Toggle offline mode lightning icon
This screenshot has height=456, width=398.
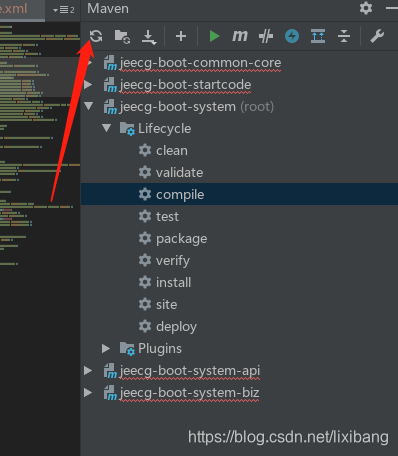coord(292,36)
